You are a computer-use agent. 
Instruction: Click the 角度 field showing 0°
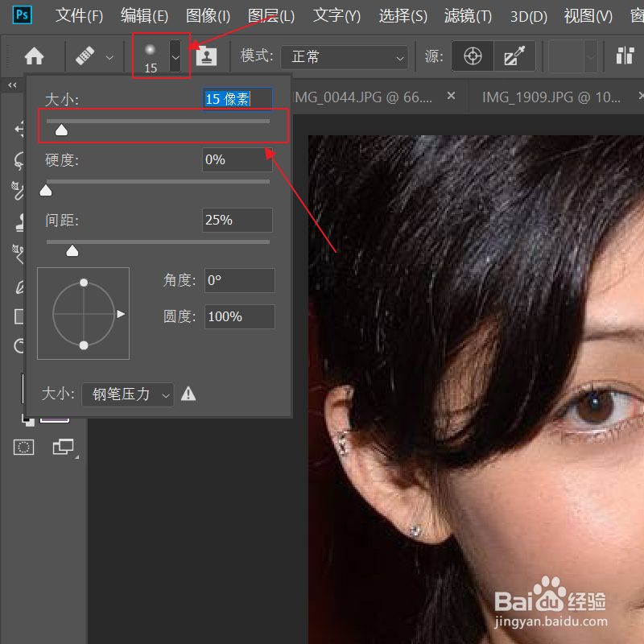239,280
